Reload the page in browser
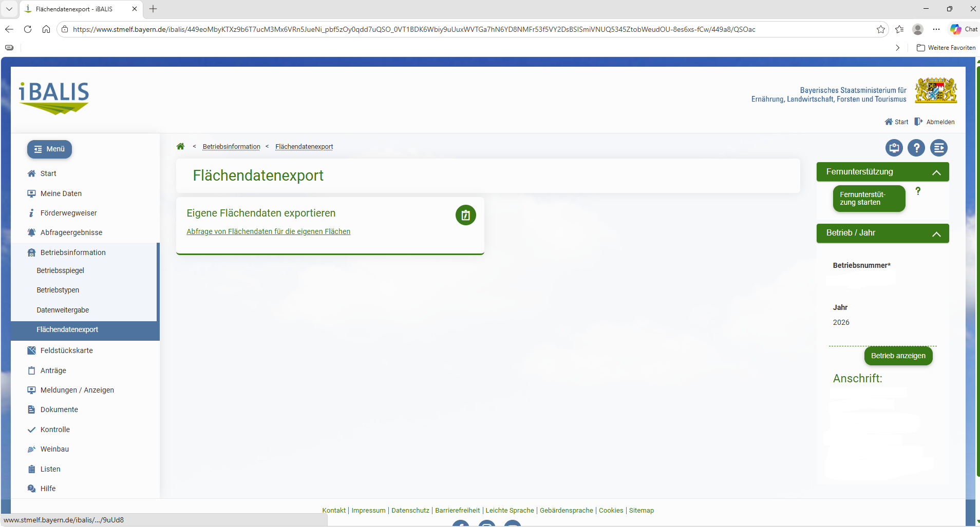 click(x=28, y=29)
